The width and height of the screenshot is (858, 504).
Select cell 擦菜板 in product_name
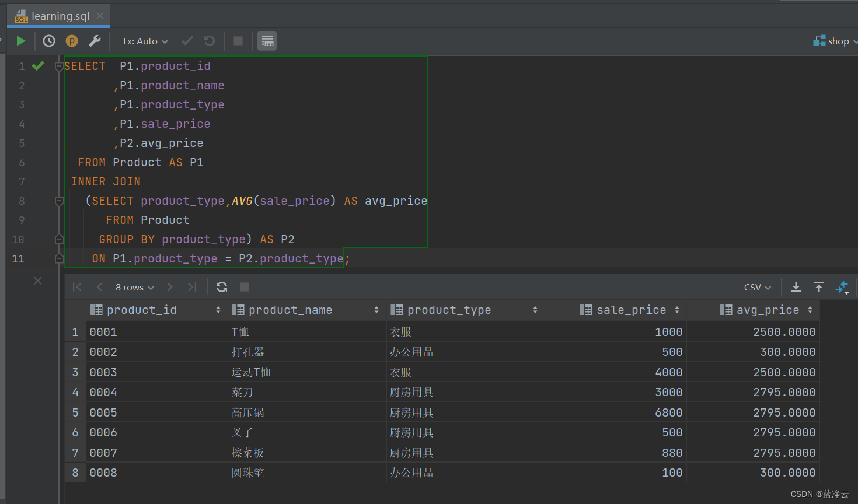pos(307,453)
